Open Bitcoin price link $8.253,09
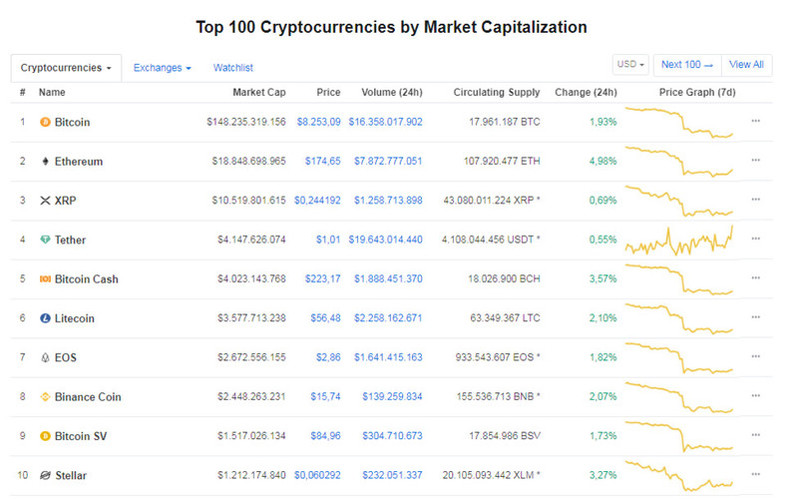Screen dimensions: 798x499 (319, 122)
